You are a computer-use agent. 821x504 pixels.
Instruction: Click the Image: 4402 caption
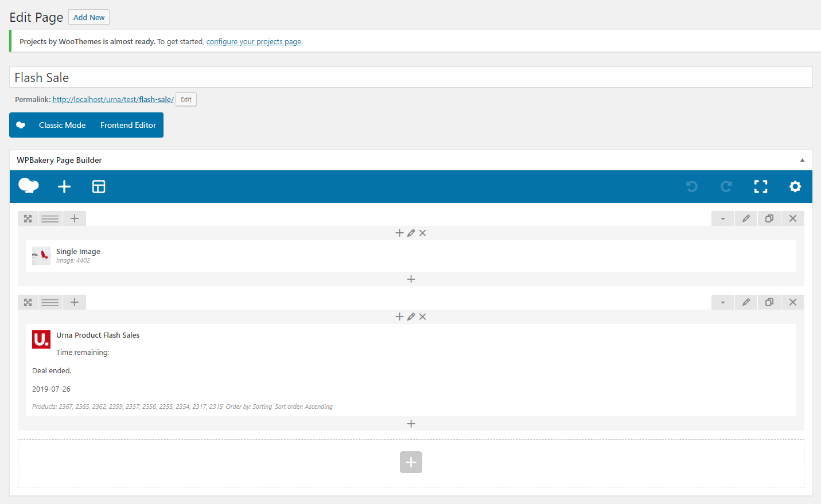coord(73,260)
